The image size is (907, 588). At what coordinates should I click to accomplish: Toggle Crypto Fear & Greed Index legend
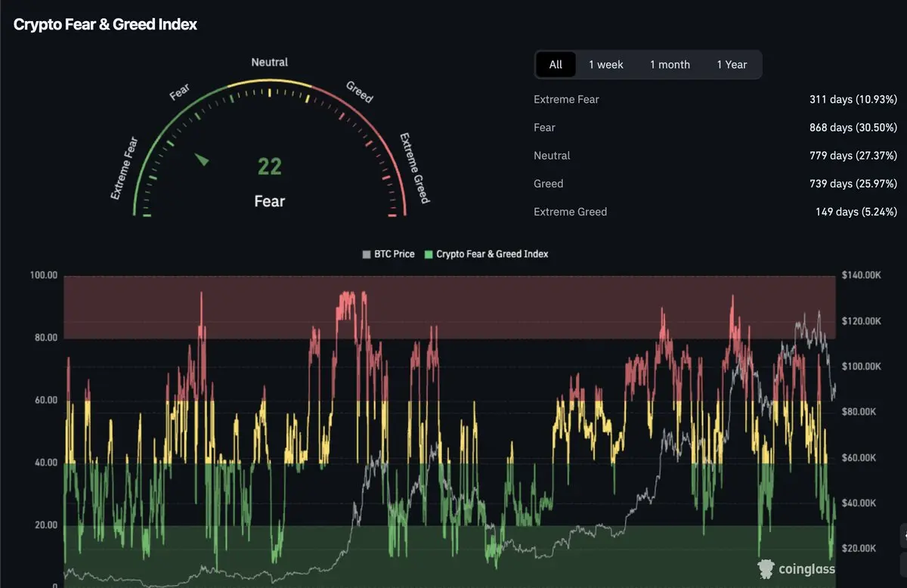[x=487, y=254]
